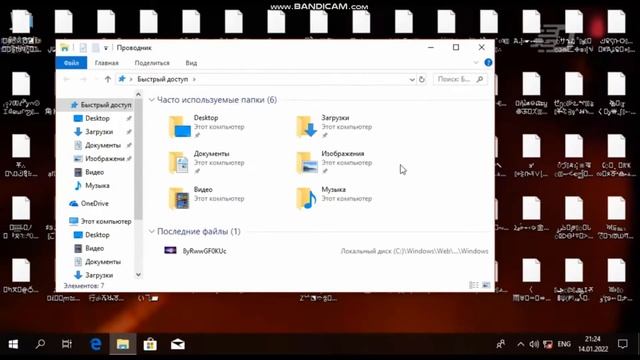Launch Microsoft Edge from the taskbar
The image size is (640, 360).
[95, 344]
